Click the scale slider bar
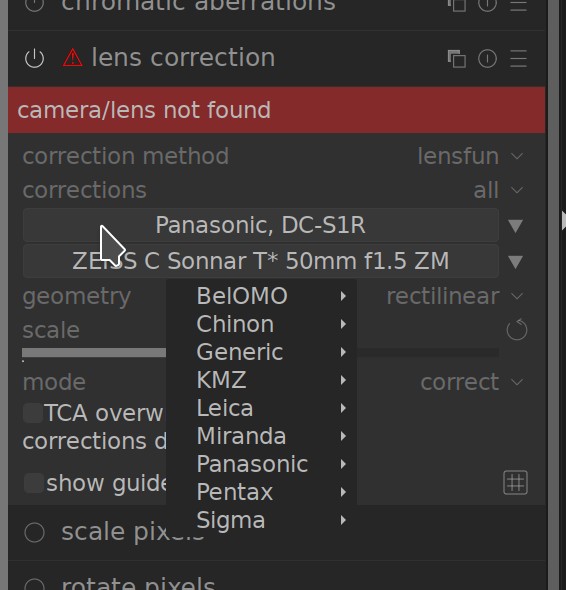 tap(260, 353)
